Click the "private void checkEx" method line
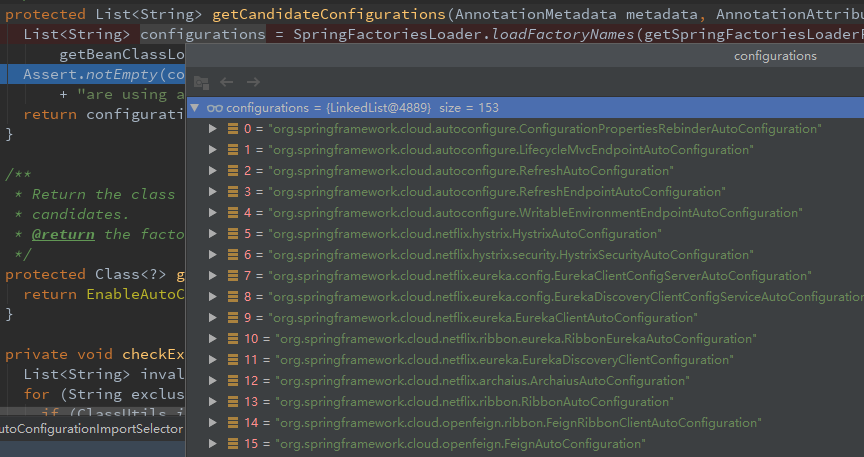The width and height of the screenshot is (864, 457). click(95, 354)
